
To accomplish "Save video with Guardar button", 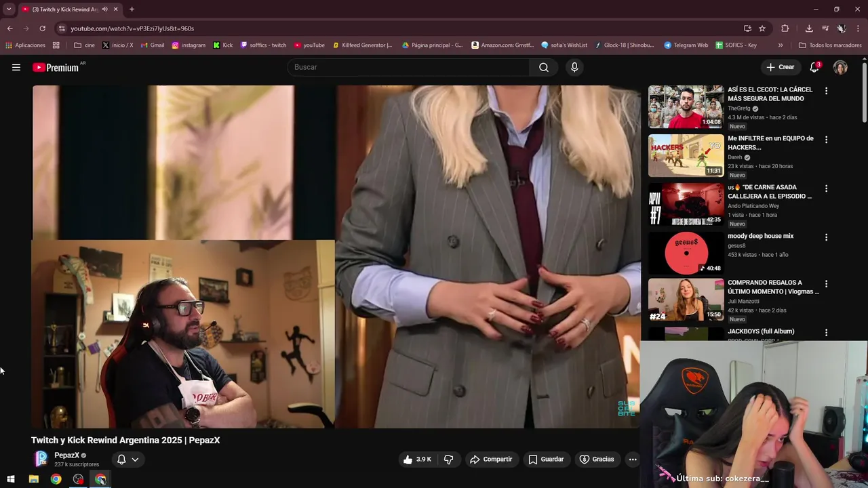I will click(546, 459).
